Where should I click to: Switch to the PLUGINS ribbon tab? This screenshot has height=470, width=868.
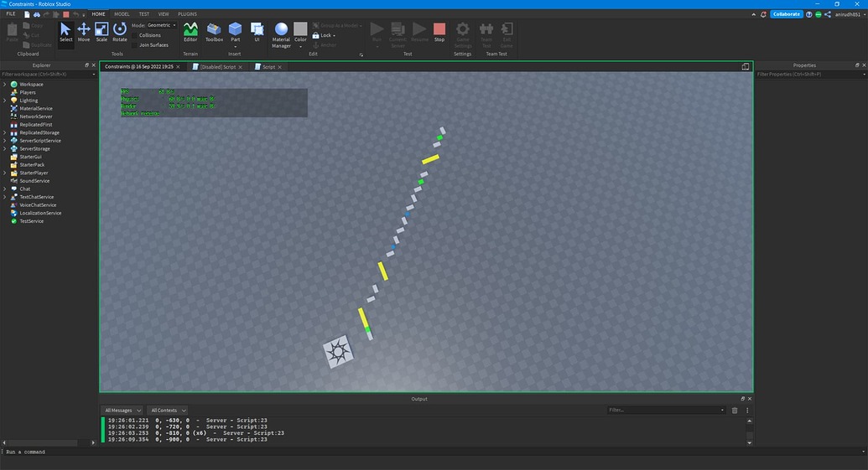click(x=187, y=14)
